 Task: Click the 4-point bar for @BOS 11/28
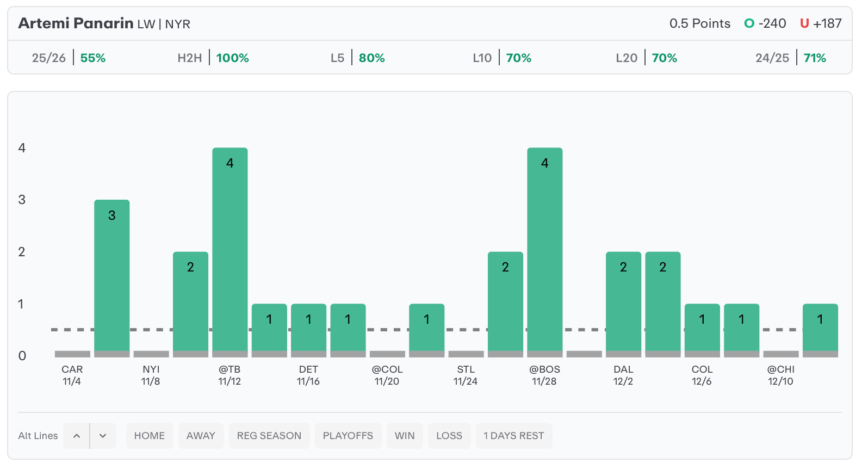pyautogui.click(x=544, y=250)
